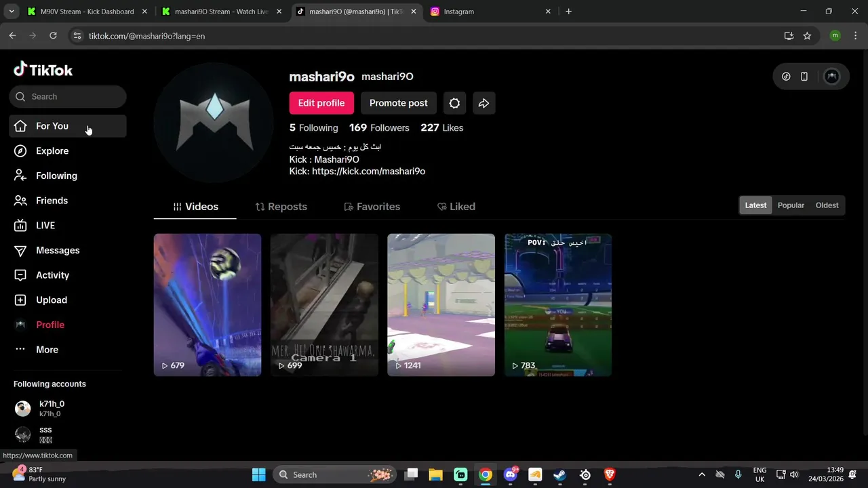Open the video with 1241 views
The height and width of the screenshot is (488, 868).
point(441,305)
